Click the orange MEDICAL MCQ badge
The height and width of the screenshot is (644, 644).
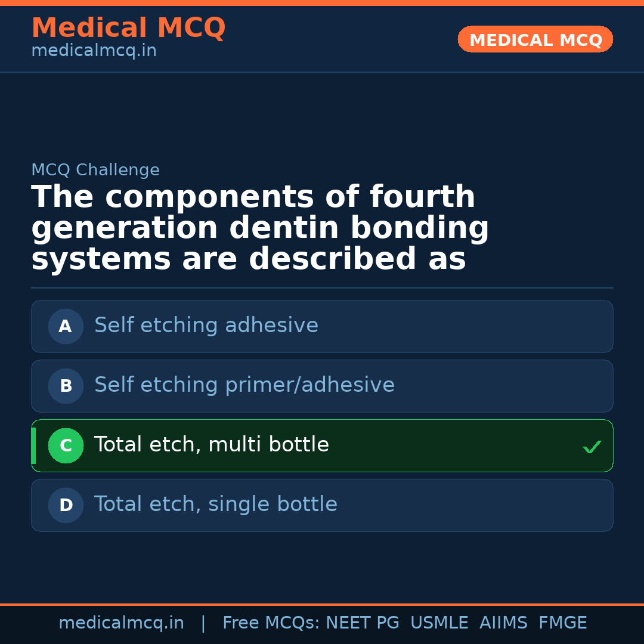click(x=535, y=40)
